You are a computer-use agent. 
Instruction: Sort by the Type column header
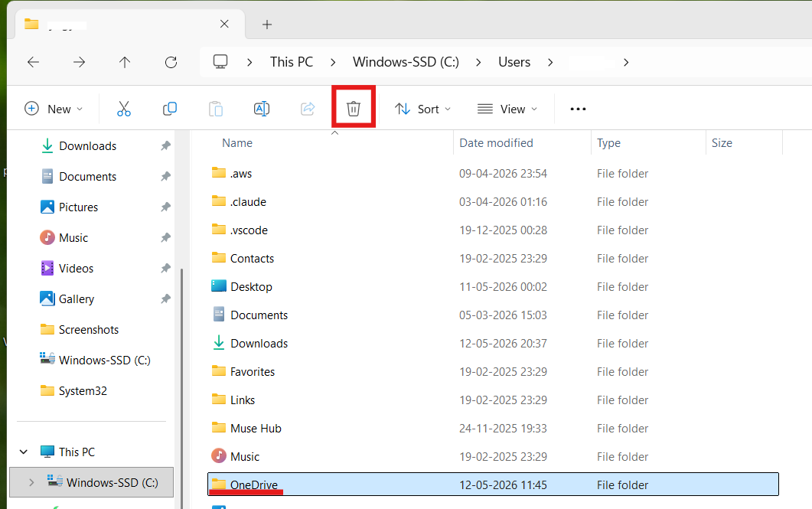pos(608,143)
